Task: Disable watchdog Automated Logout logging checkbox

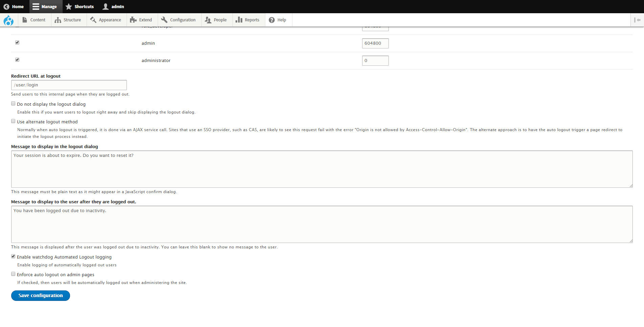Action: click(13, 257)
